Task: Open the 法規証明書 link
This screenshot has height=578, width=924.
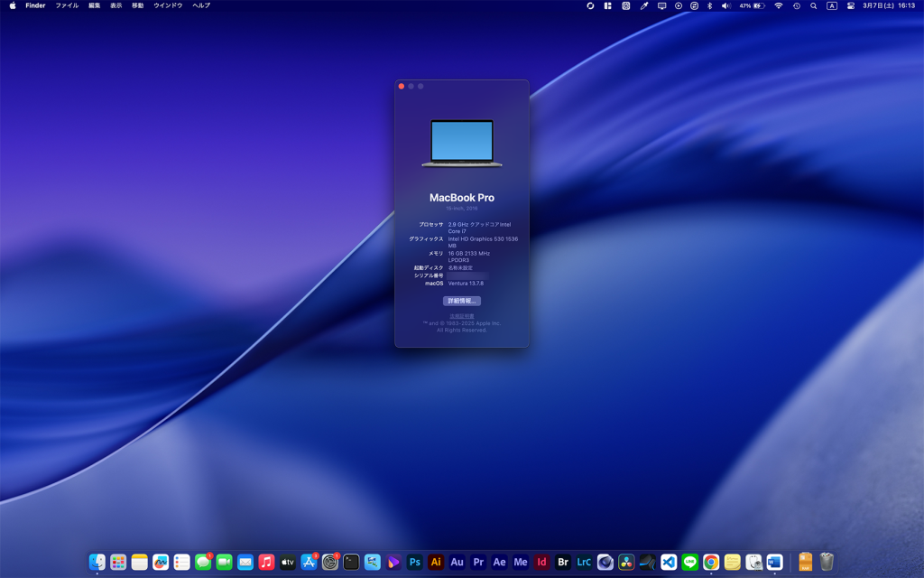Action: pos(461,316)
